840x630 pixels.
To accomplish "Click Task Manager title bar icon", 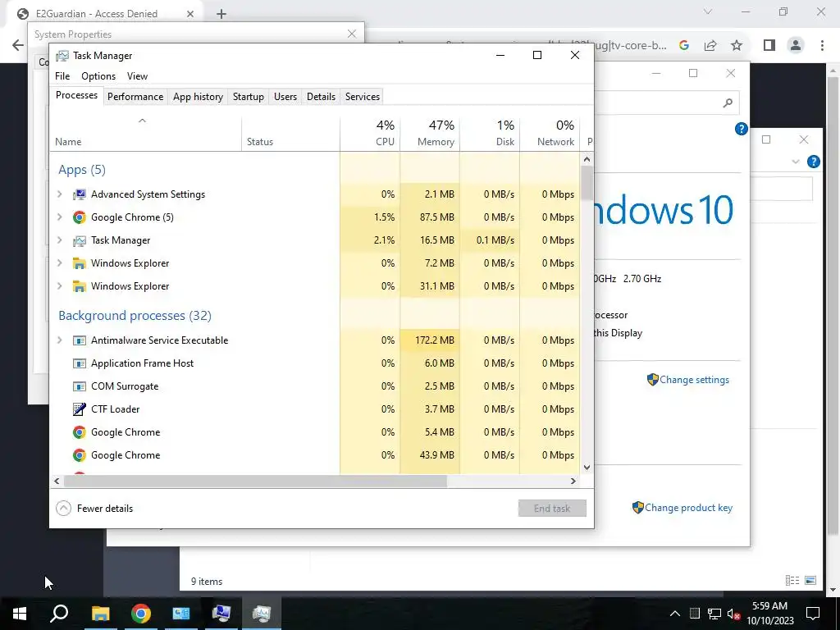I will coord(62,56).
